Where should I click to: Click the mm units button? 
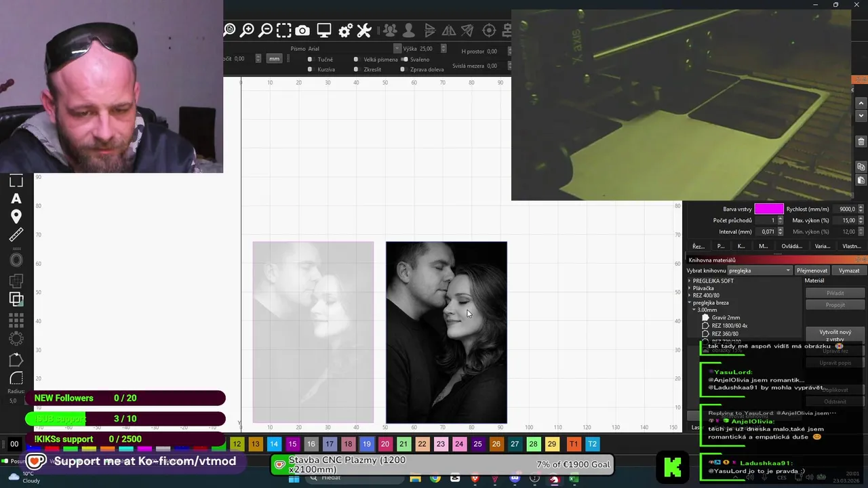coord(274,59)
